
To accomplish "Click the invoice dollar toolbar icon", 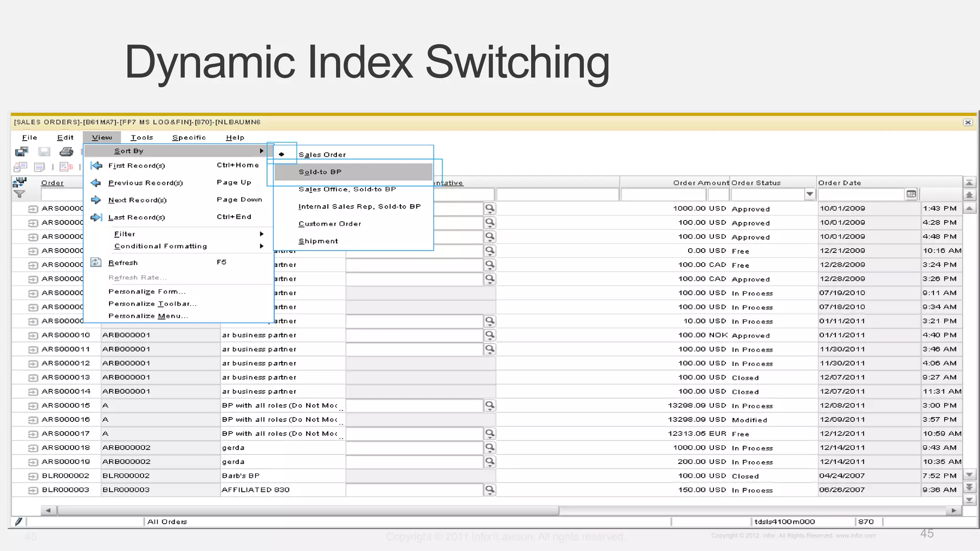I will click(67, 167).
